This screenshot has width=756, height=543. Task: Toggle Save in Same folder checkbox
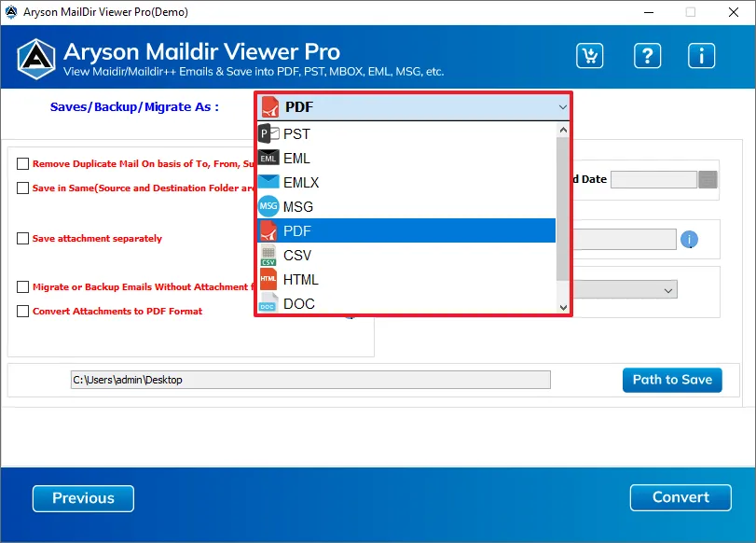click(22, 188)
